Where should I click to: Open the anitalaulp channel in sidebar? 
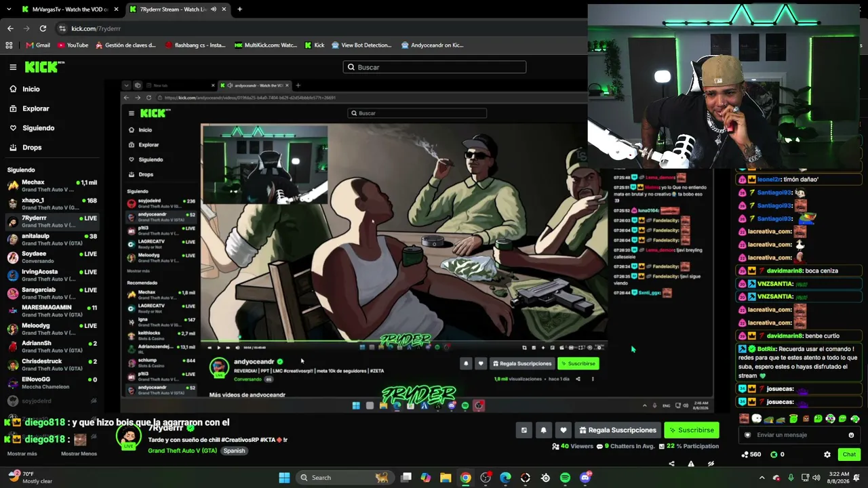click(52, 239)
